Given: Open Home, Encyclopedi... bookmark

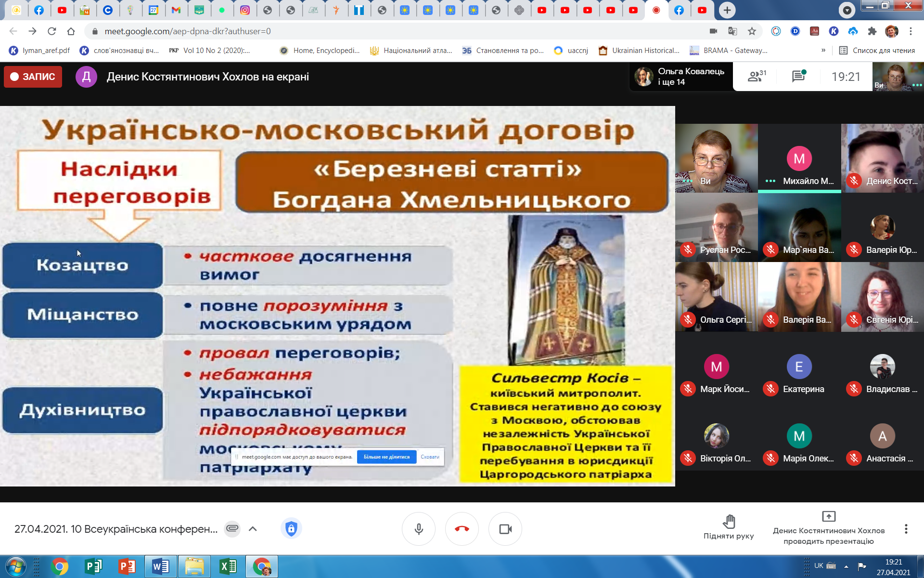Looking at the screenshot, I should click(x=320, y=51).
